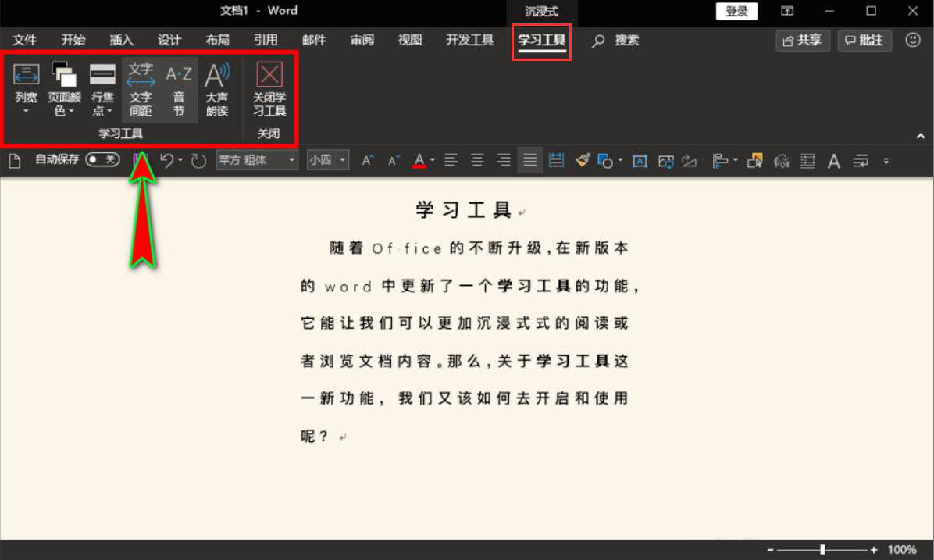Switch to the 引用 tab
The height and width of the screenshot is (560, 934).
pyautogui.click(x=266, y=40)
